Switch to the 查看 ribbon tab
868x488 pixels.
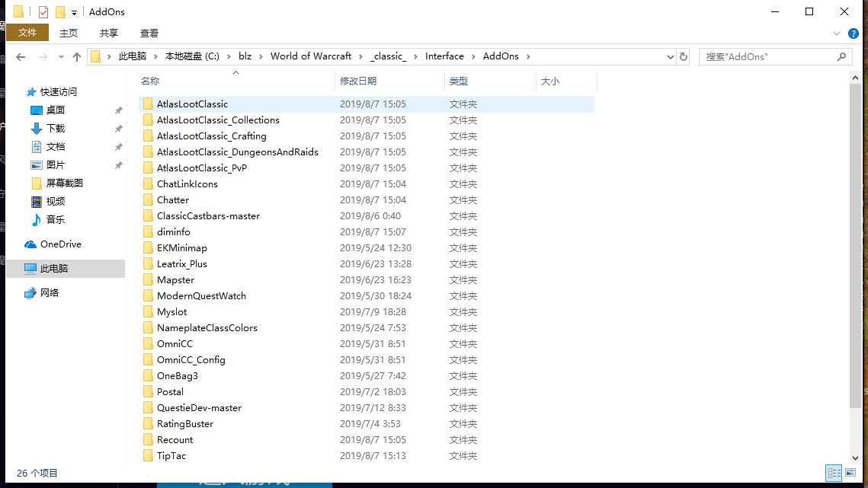[x=149, y=33]
